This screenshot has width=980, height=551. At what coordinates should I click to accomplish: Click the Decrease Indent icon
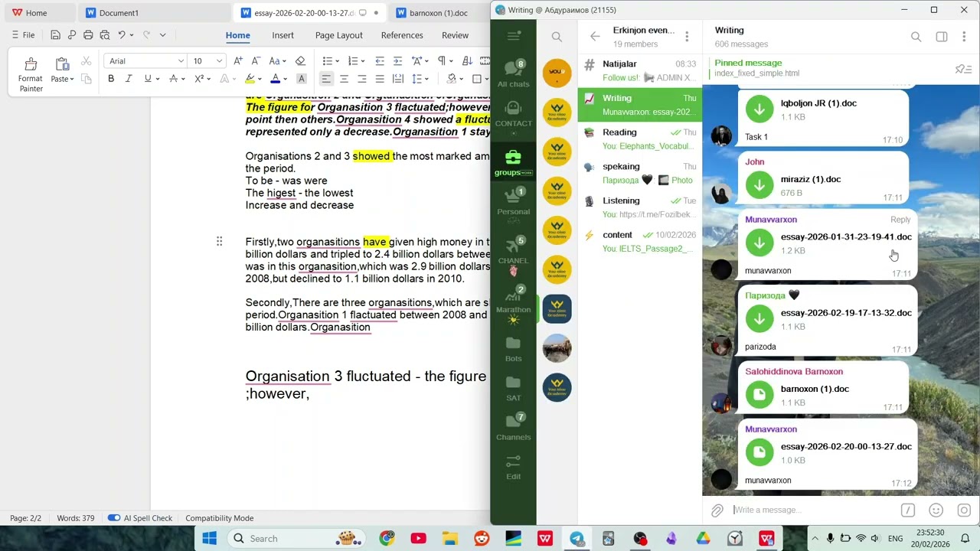point(381,60)
